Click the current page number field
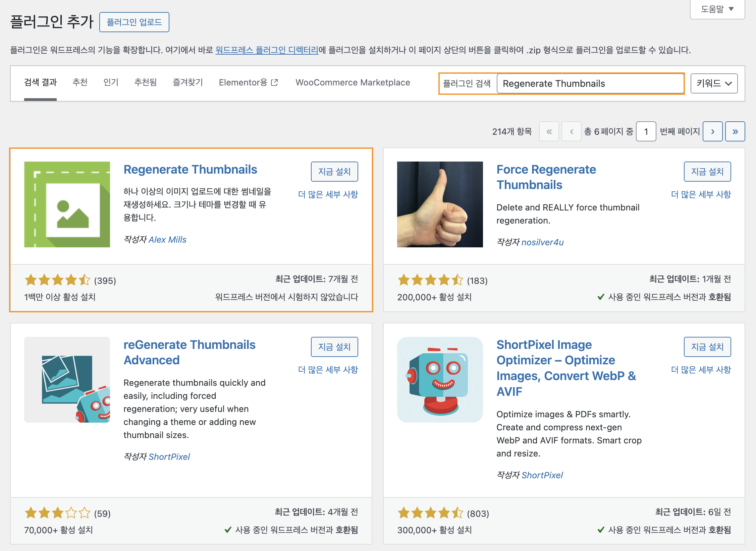This screenshot has width=756, height=551. [646, 131]
